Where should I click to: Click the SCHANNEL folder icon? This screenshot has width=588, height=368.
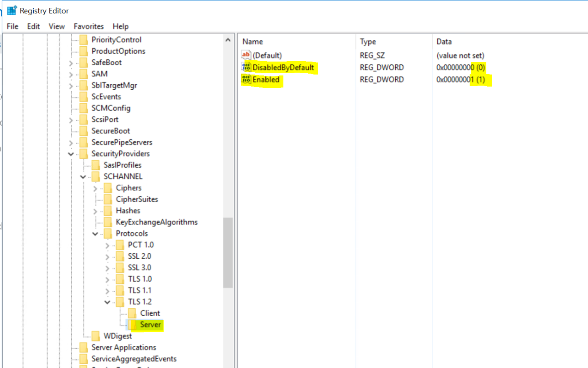[x=96, y=176]
